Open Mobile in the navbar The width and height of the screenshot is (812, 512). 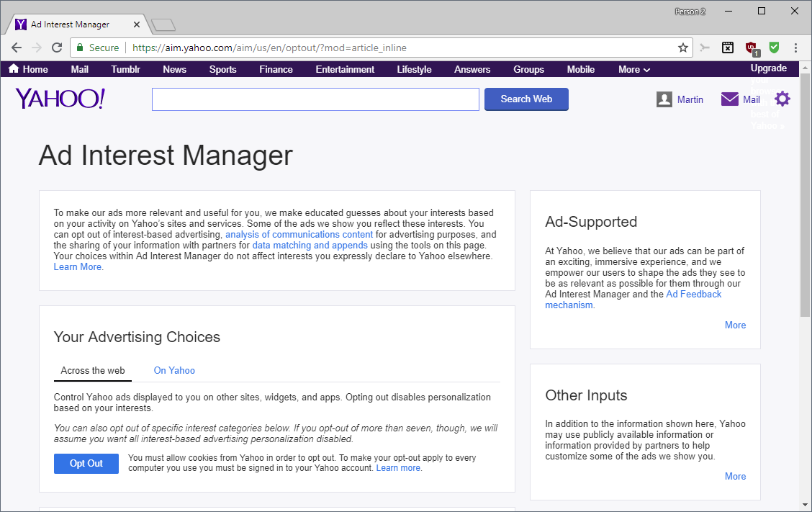(x=580, y=69)
